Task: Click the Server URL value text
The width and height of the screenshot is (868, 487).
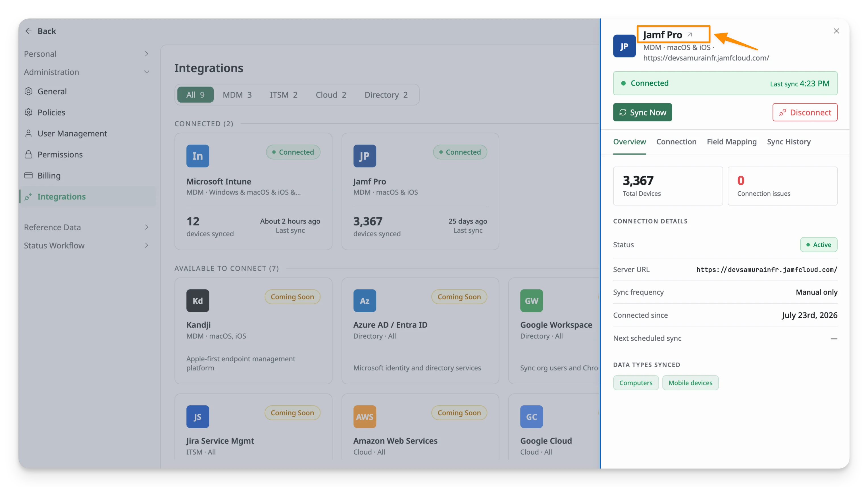Action: [767, 270]
